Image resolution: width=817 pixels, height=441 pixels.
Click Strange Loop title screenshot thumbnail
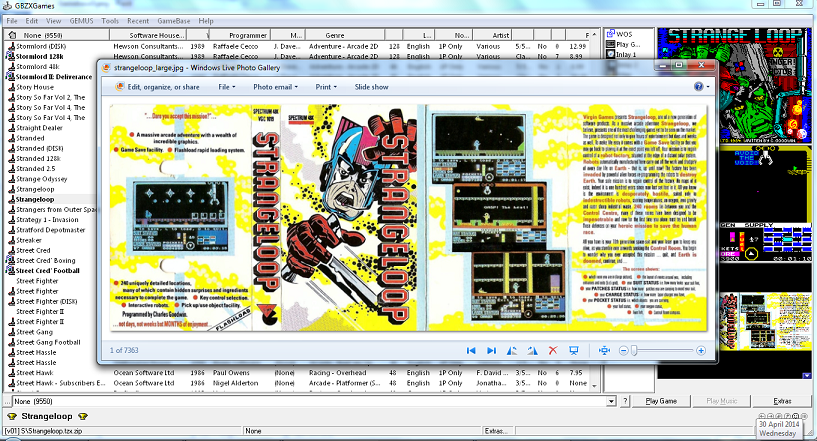[x=735, y=85]
